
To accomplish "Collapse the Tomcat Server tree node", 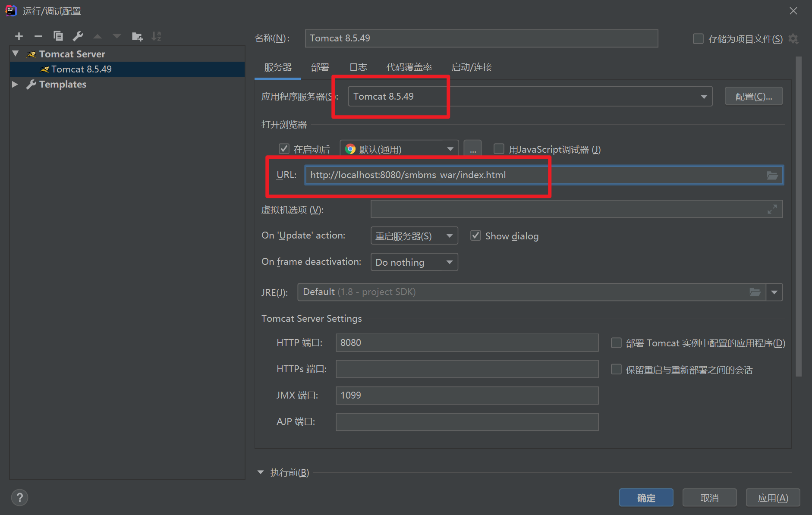I will tap(16, 54).
